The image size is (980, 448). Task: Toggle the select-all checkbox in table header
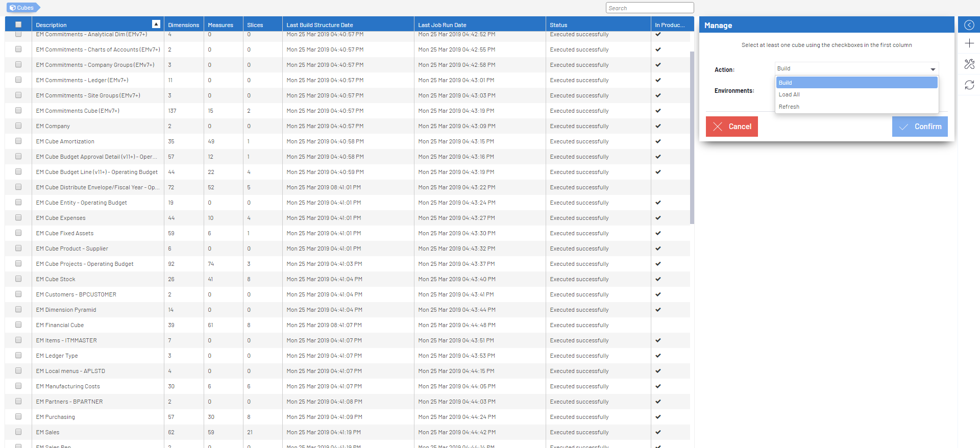(18, 24)
